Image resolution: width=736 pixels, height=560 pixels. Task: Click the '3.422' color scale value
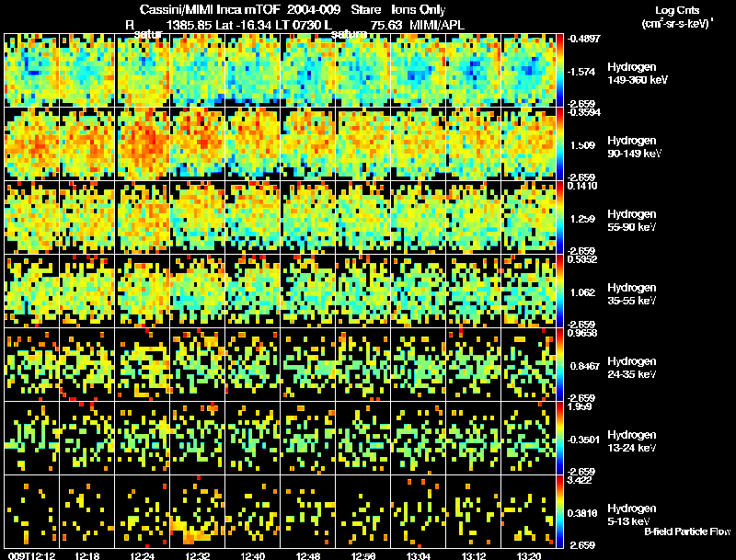[580, 480]
